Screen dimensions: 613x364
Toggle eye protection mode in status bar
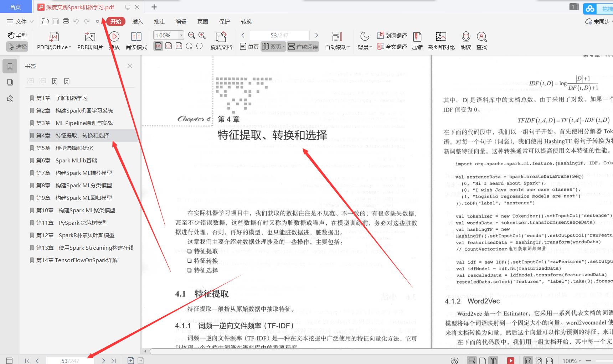coord(454,361)
